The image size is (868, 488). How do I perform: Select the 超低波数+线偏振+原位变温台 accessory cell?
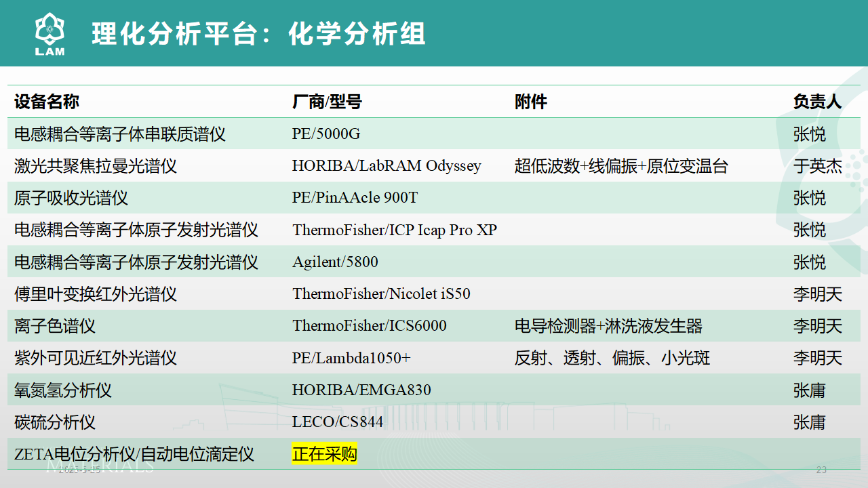coord(621,166)
